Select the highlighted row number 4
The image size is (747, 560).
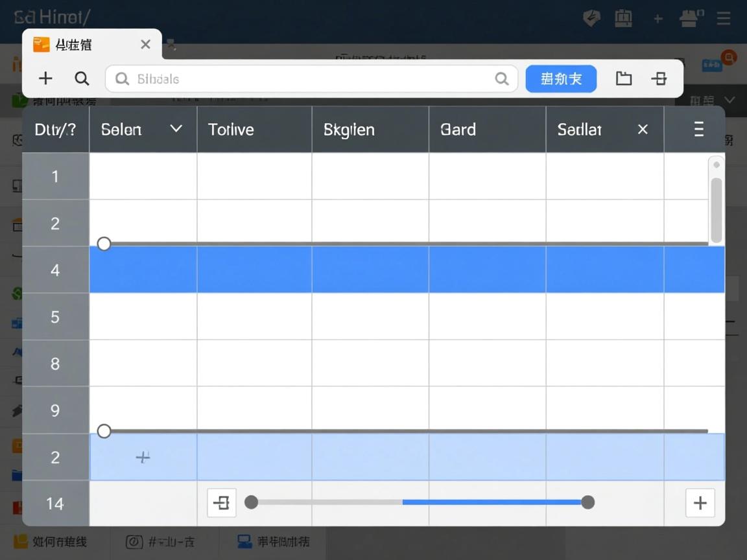tap(55, 270)
